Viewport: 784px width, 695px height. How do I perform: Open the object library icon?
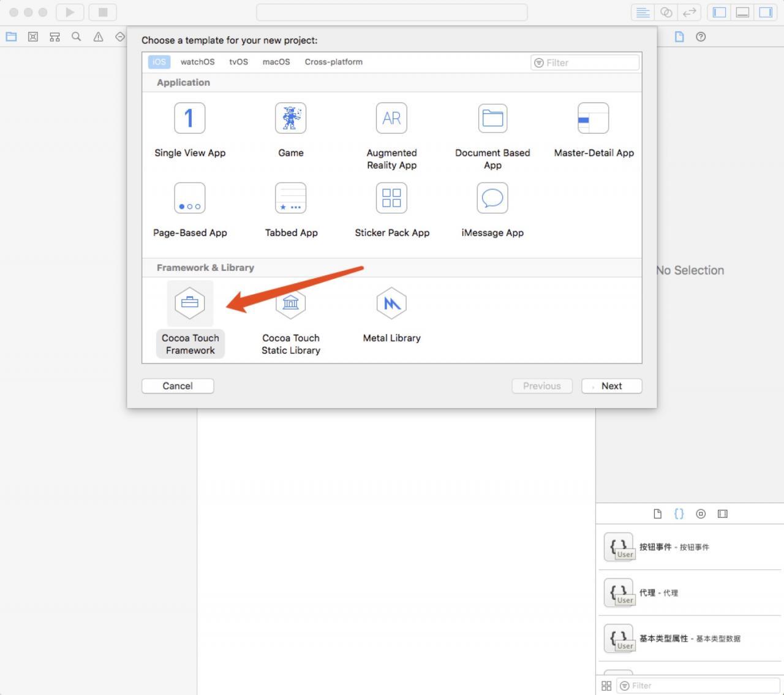pyautogui.click(x=701, y=514)
